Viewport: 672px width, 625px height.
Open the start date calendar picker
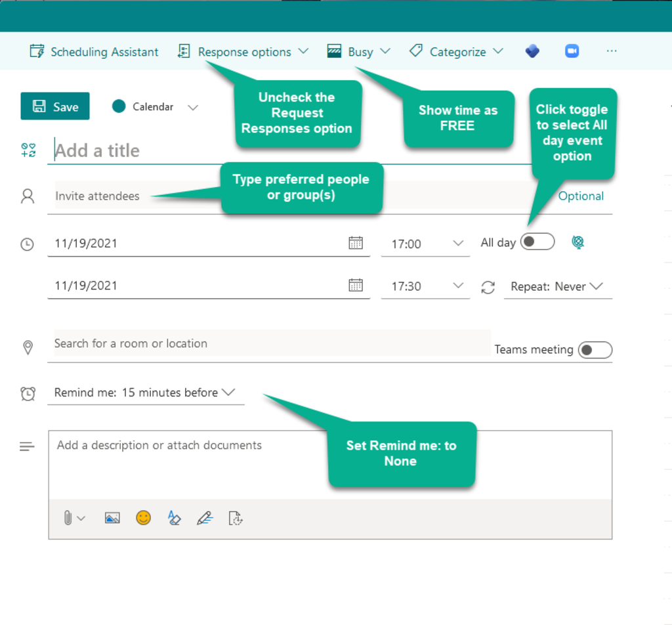(x=356, y=242)
